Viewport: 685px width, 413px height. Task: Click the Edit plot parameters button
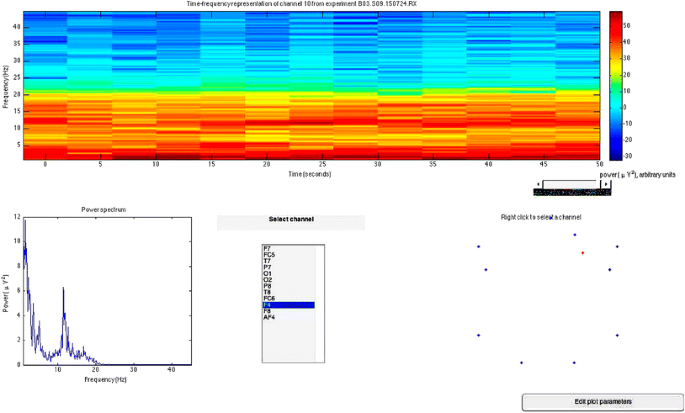pos(602,402)
